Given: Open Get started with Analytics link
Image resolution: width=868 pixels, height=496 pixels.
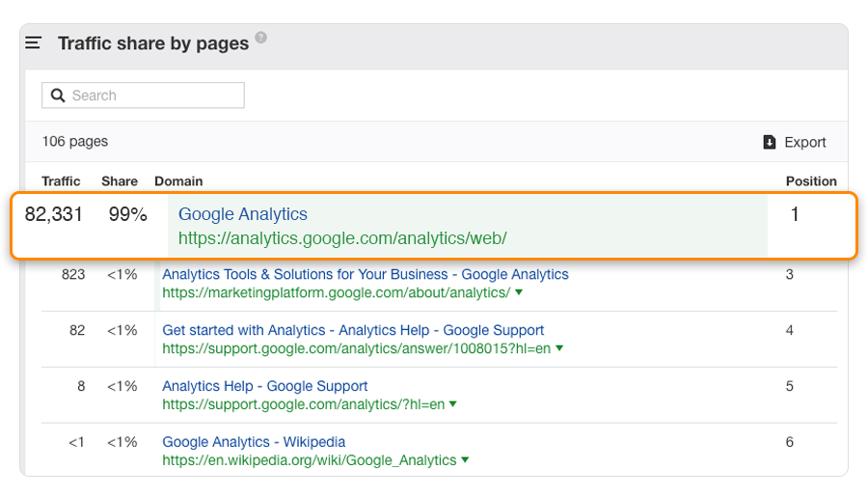Looking at the screenshot, I should coord(353,330).
